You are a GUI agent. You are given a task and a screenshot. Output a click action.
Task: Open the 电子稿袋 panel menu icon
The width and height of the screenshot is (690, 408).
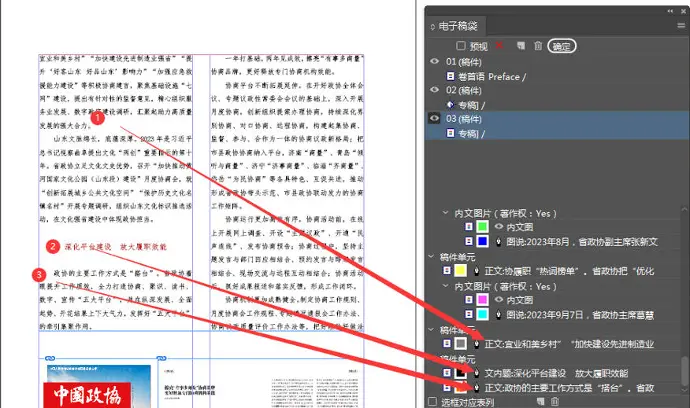click(679, 26)
